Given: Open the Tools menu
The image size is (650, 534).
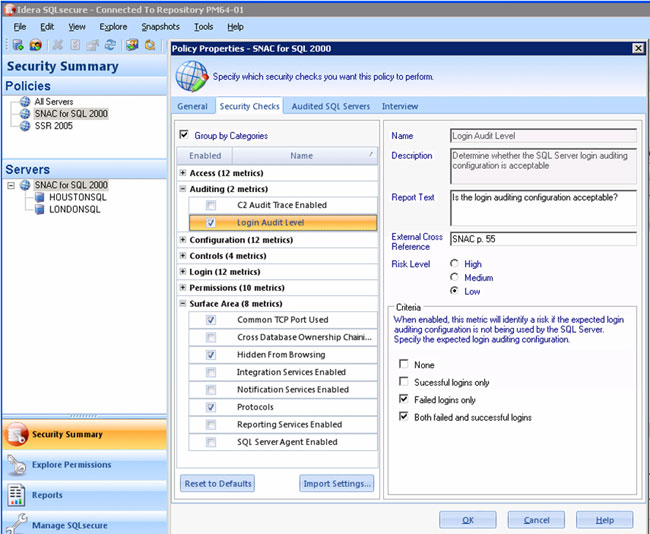Looking at the screenshot, I should pyautogui.click(x=204, y=27).
